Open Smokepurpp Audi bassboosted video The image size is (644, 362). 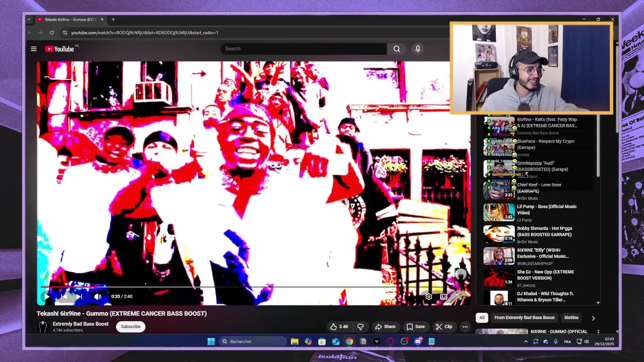(x=542, y=166)
